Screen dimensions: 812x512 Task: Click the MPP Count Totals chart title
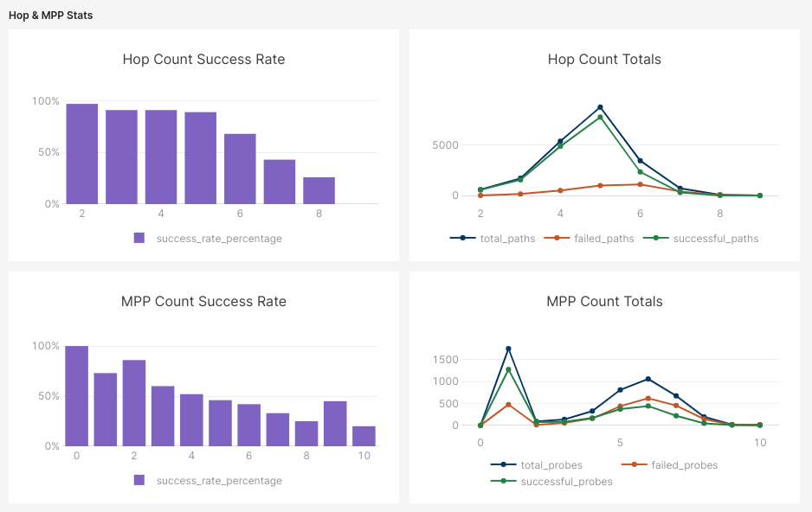click(604, 302)
